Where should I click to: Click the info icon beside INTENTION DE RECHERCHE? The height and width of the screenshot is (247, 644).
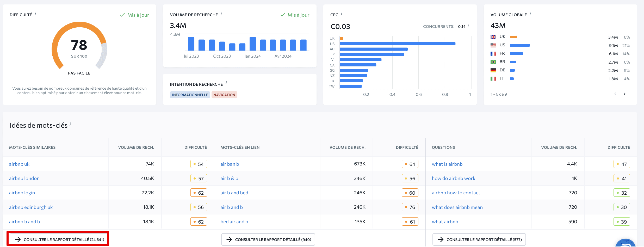coord(226,83)
